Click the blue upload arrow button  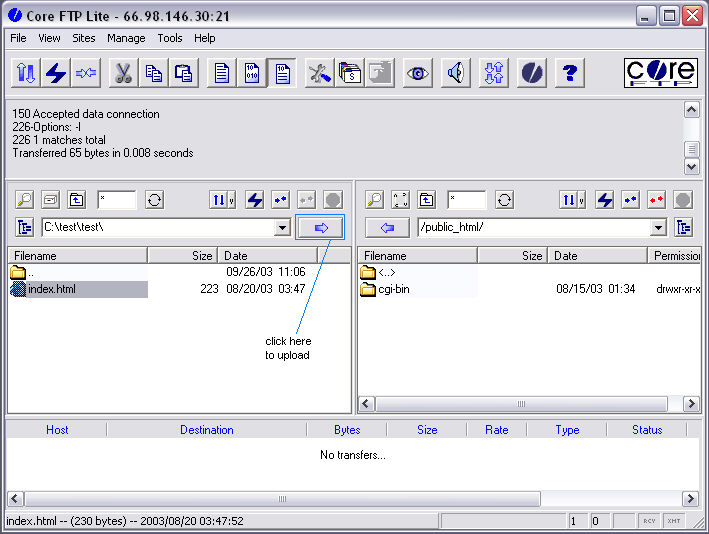pyautogui.click(x=320, y=228)
